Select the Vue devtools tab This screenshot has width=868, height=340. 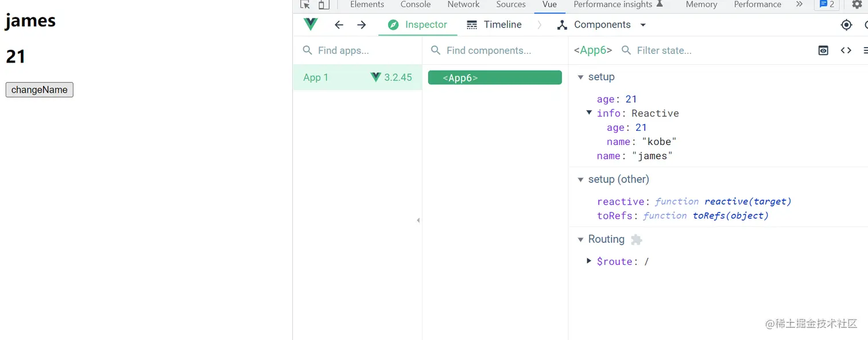549,5
